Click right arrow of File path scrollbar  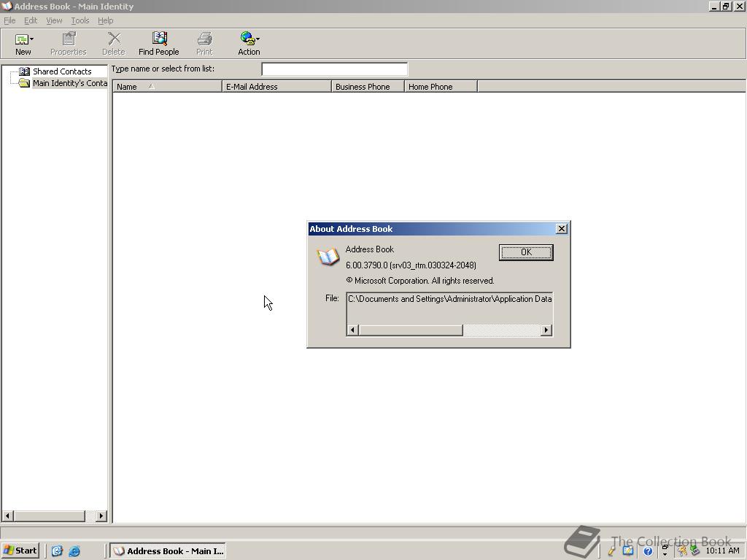546,330
